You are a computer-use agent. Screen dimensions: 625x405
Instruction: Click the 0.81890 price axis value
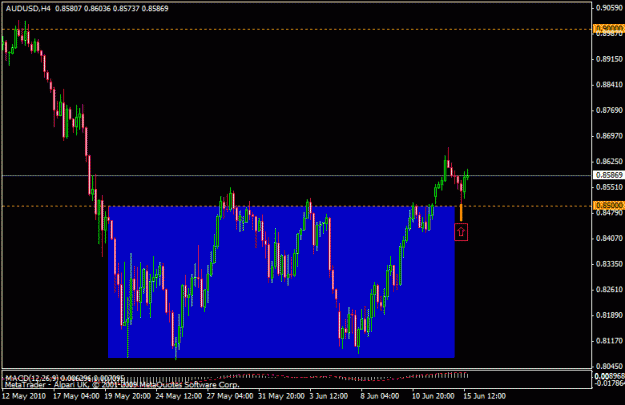coord(609,315)
